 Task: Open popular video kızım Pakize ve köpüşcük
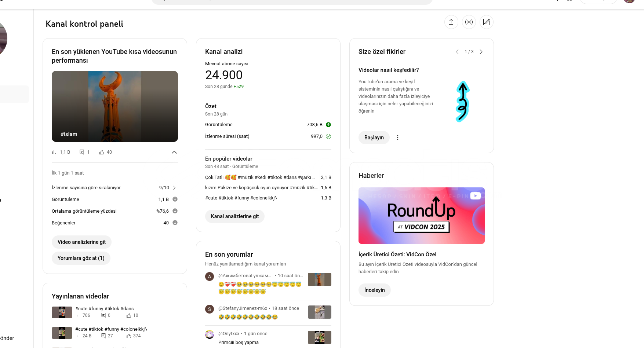261,188
